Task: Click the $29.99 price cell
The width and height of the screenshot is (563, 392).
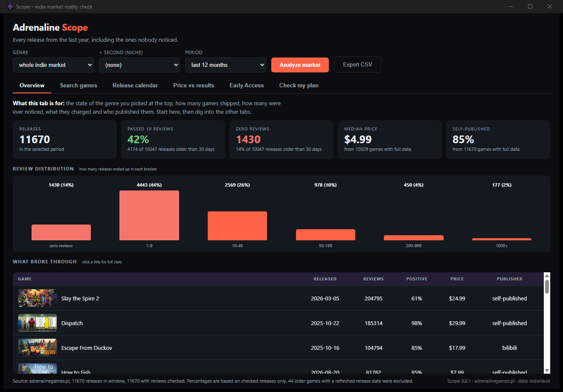Action: [457, 323]
